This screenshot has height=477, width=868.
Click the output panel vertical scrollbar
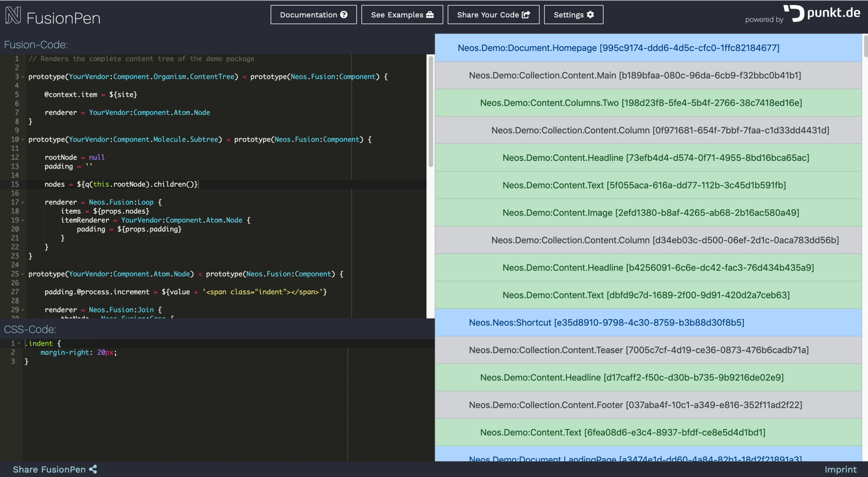pos(865,46)
